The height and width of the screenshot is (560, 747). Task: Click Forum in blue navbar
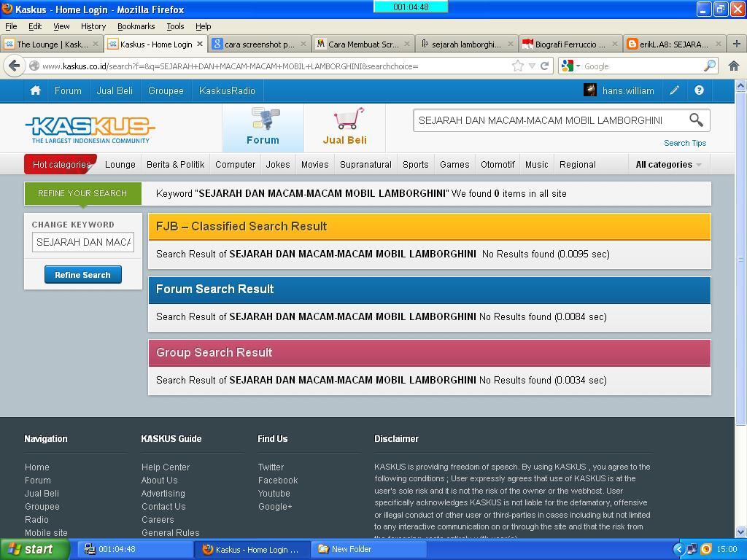(x=68, y=90)
